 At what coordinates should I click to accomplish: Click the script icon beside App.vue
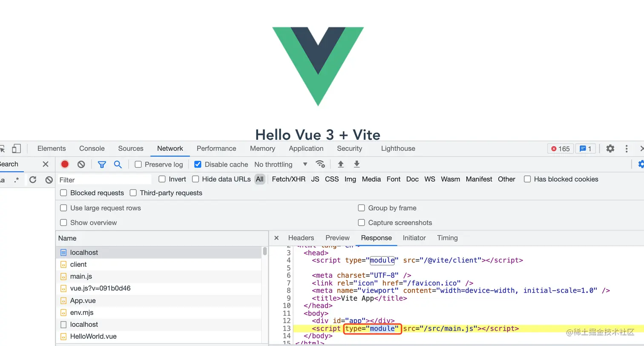(x=63, y=300)
